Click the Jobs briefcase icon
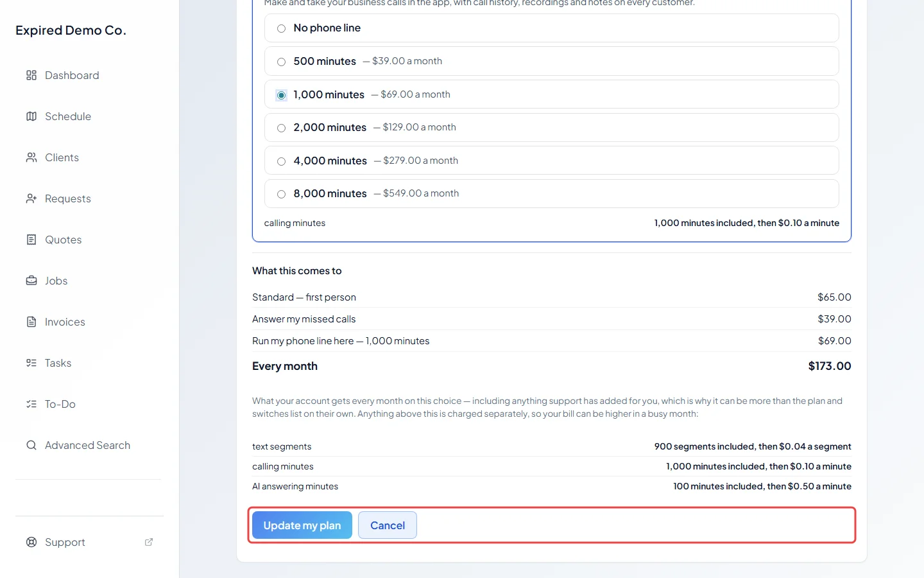Viewport: 924px width, 578px height. [31, 281]
